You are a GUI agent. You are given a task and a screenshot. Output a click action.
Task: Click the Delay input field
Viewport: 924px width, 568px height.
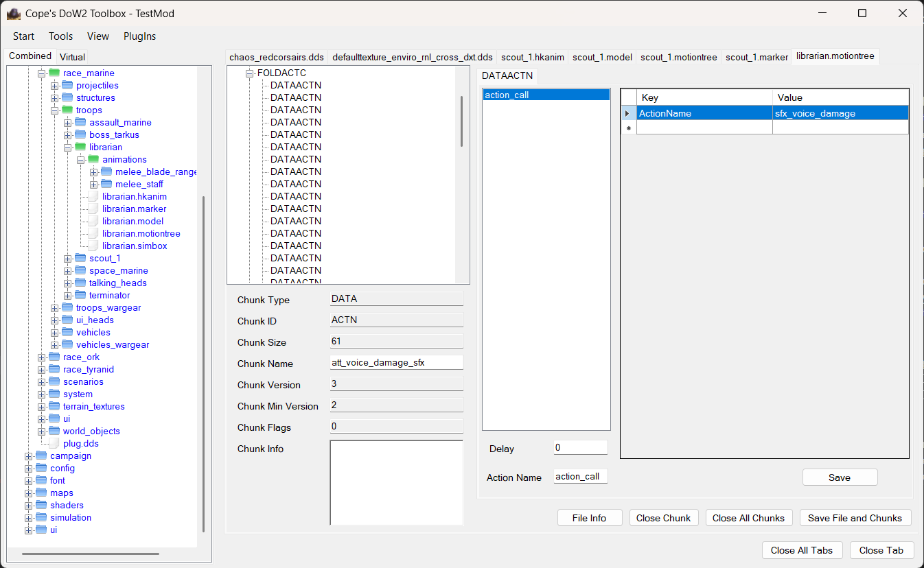[x=580, y=447]
